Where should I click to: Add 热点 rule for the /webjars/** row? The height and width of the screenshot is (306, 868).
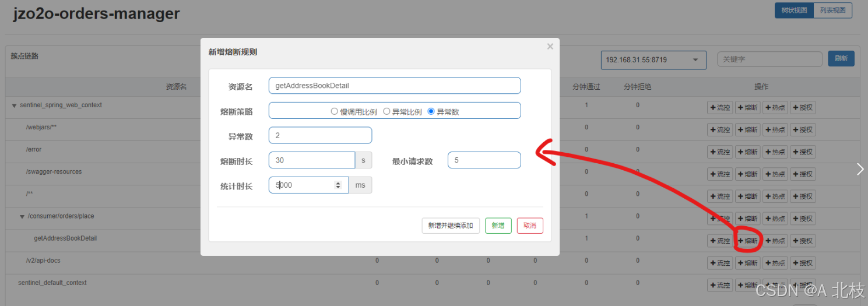click(775, 129)
